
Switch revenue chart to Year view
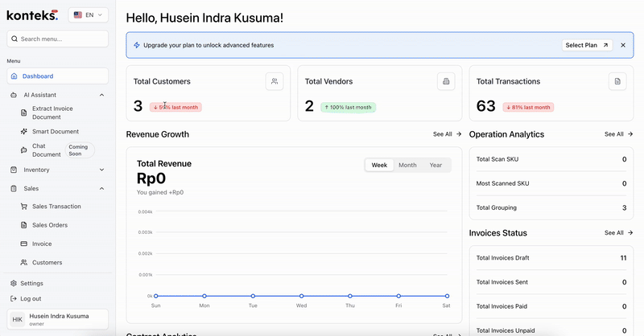pyautogui.click(x=436, y=165)
